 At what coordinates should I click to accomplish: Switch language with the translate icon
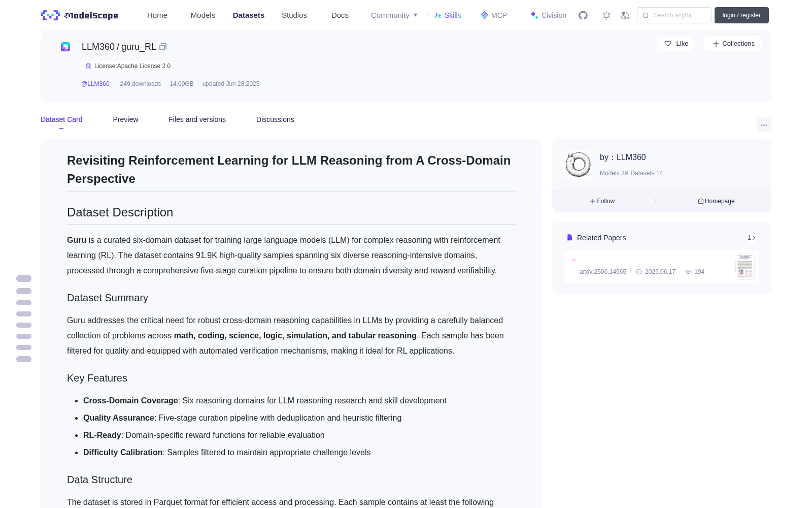pyautogui.click(x=625, y=15)
